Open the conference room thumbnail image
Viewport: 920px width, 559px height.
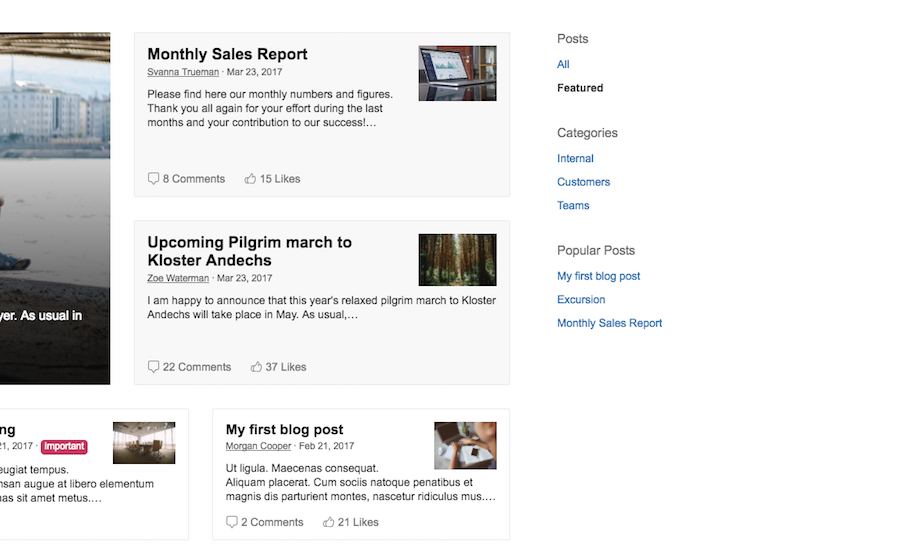[144, 443]
